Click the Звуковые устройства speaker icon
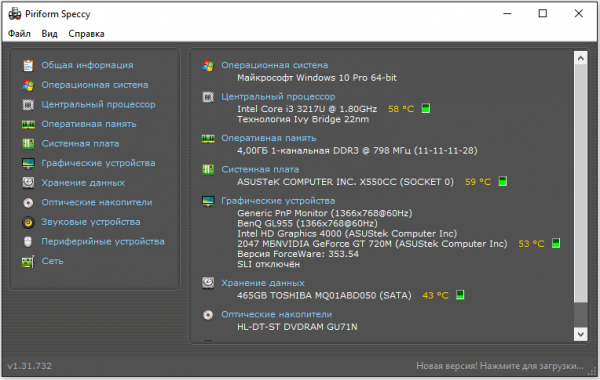 (x=28, y=222)
